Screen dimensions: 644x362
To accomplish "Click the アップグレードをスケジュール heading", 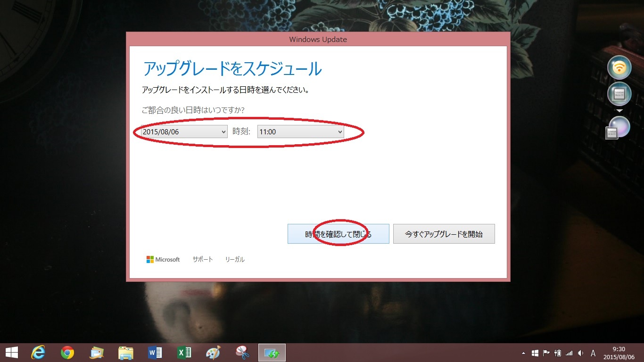I will pos(232,69).
